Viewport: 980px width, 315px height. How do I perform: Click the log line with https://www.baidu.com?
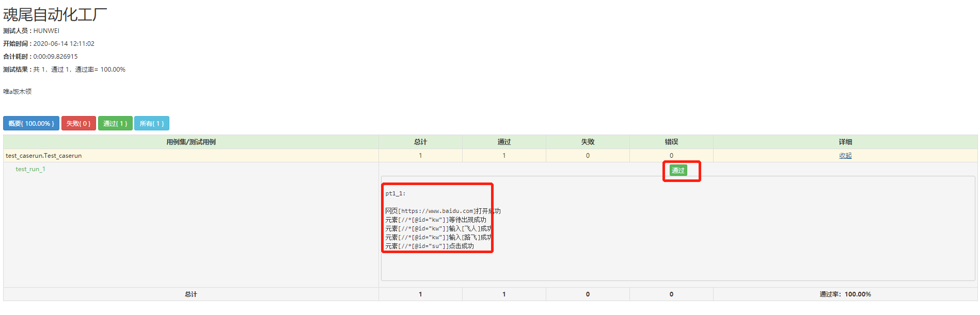point(443,211)
